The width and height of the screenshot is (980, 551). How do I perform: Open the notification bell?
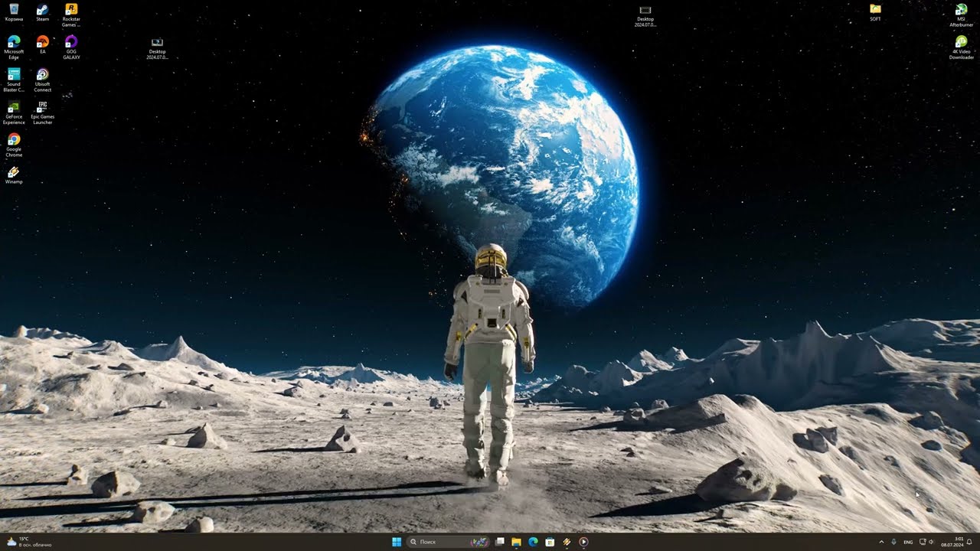point(969,542)
